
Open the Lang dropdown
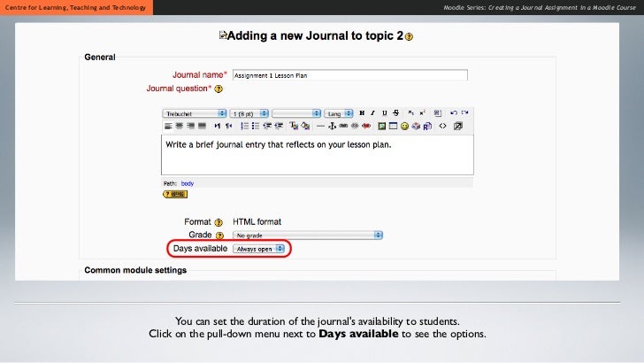[339, 113]
